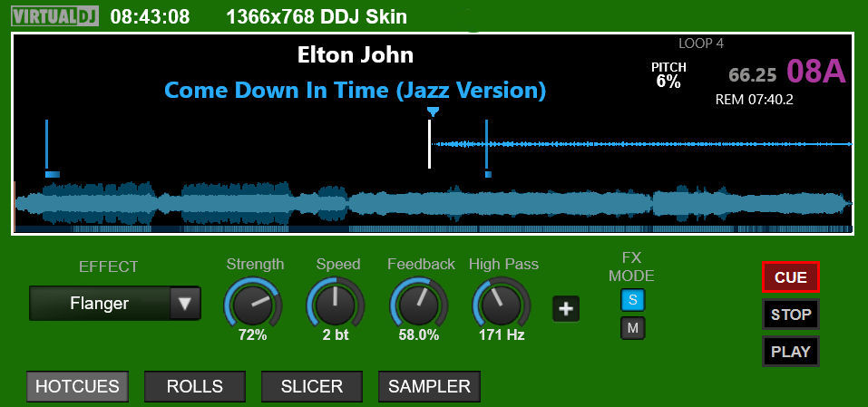The width and height of the screenshot is (868, 407).
Task: Click the 1366x768 DDJ Skin label
Action: (x=317, y=16)
